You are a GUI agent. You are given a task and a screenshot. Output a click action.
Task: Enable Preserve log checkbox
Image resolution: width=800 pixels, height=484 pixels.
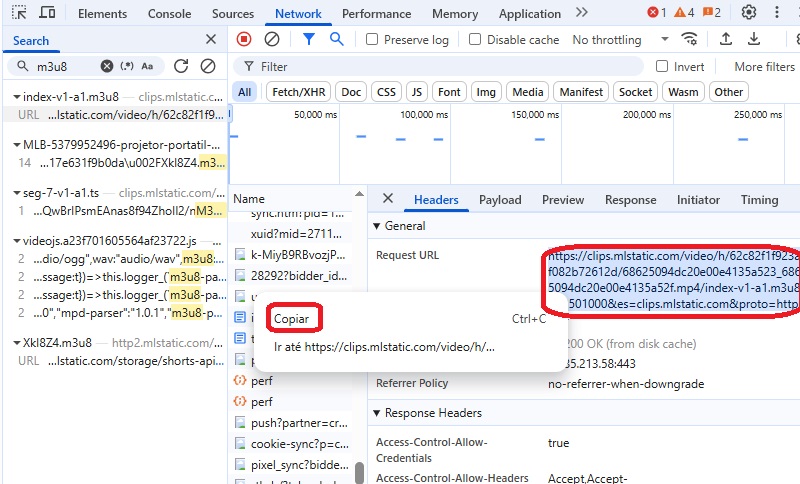coord(372,39)
